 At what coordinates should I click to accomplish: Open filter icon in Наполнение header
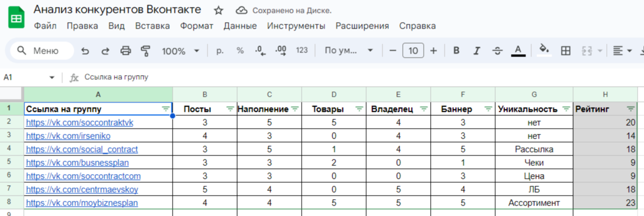(x=295, y=109)
